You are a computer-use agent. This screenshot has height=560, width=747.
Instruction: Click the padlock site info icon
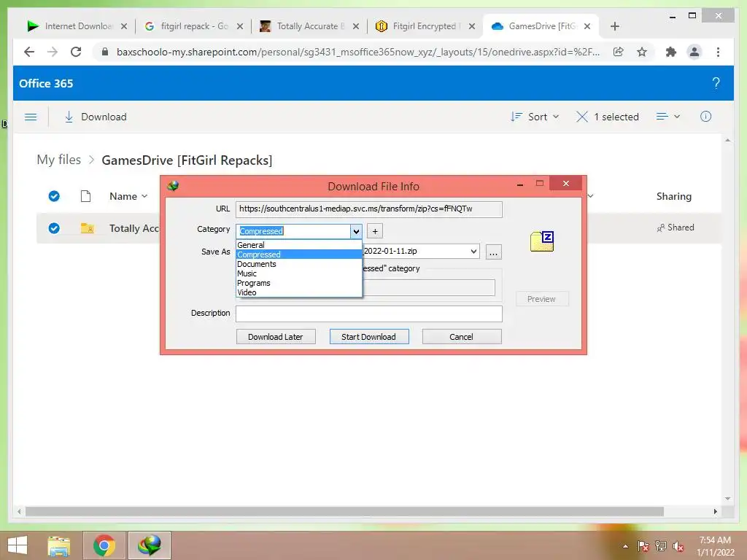pos(105,52)
